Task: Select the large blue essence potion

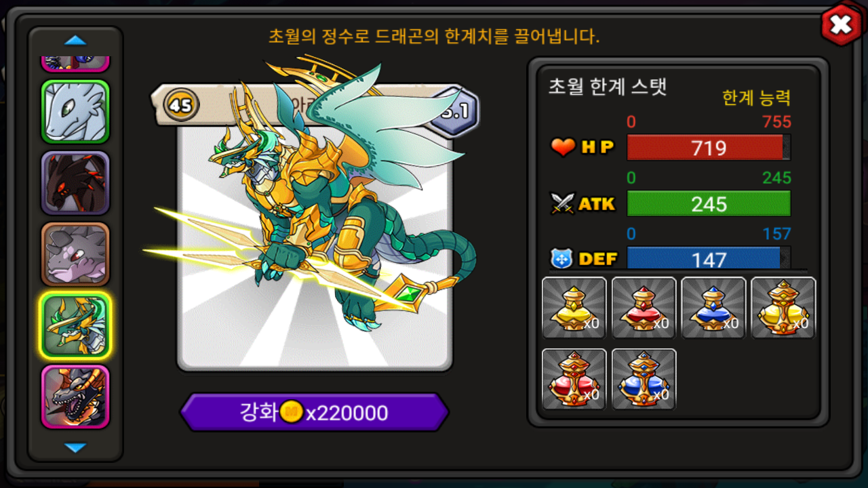Action: click(644, 379)
